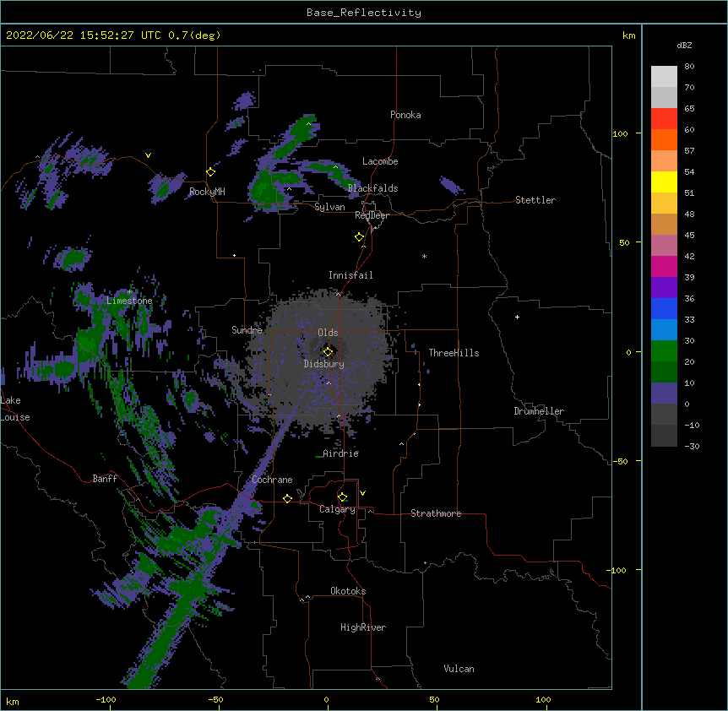Click the -50 tick label on bottom axis

pyautogui.click(x=215, y=699)
